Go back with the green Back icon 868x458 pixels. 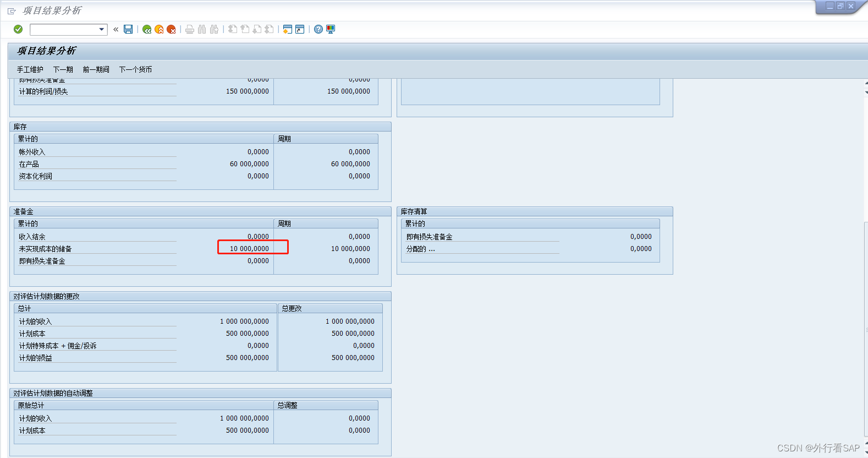147,29
